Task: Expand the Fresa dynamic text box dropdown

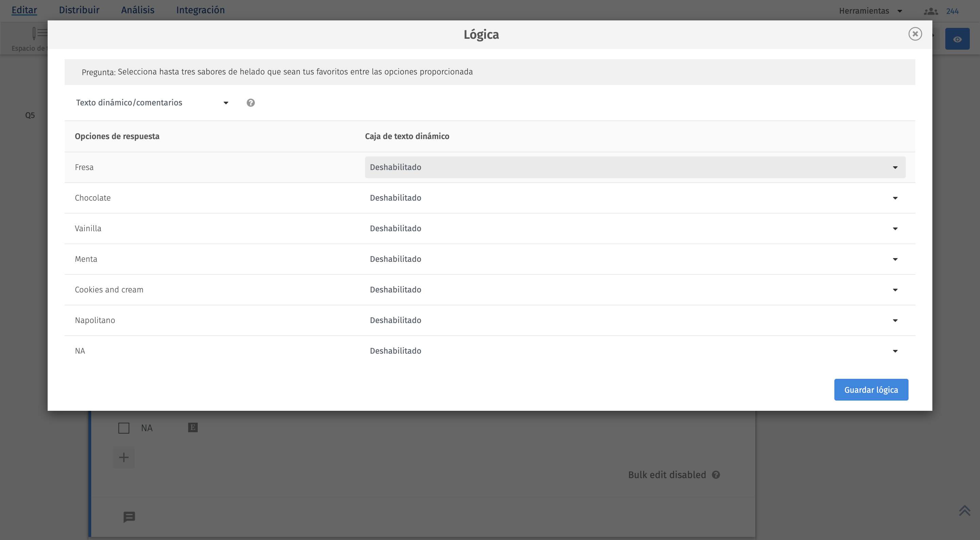Action: (x=635, y=167)
